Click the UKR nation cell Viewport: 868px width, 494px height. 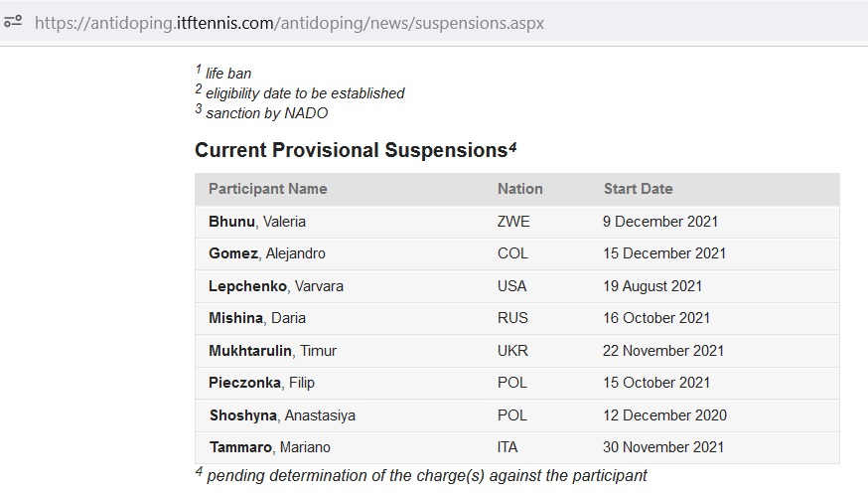pos(513,351)
